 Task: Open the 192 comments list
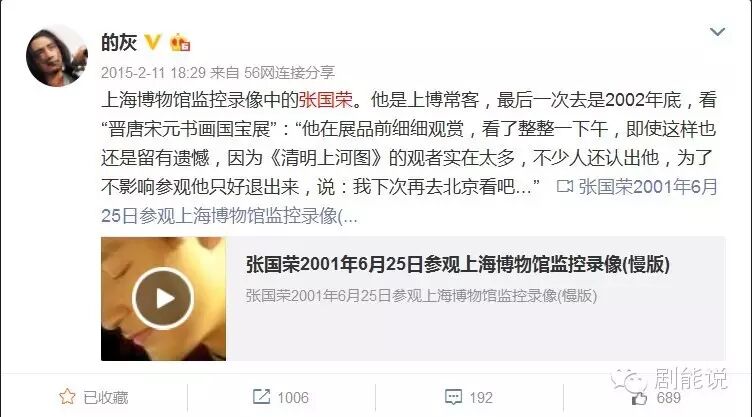481,398
